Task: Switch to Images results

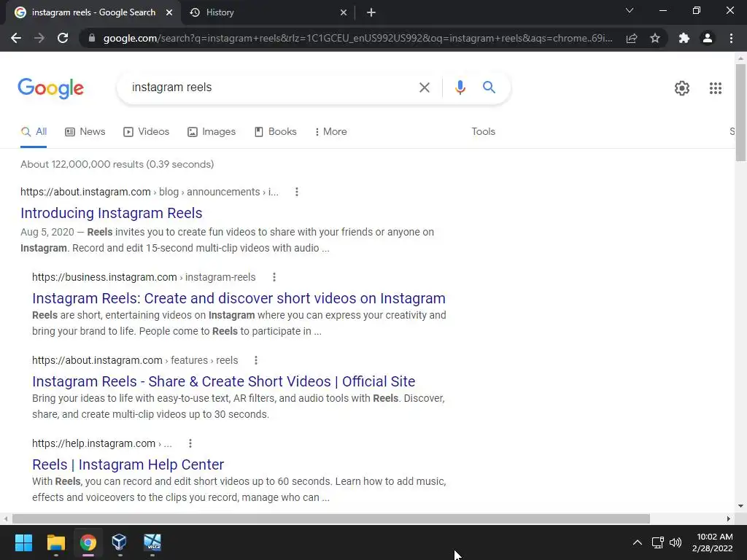Action: click(212, 132)
